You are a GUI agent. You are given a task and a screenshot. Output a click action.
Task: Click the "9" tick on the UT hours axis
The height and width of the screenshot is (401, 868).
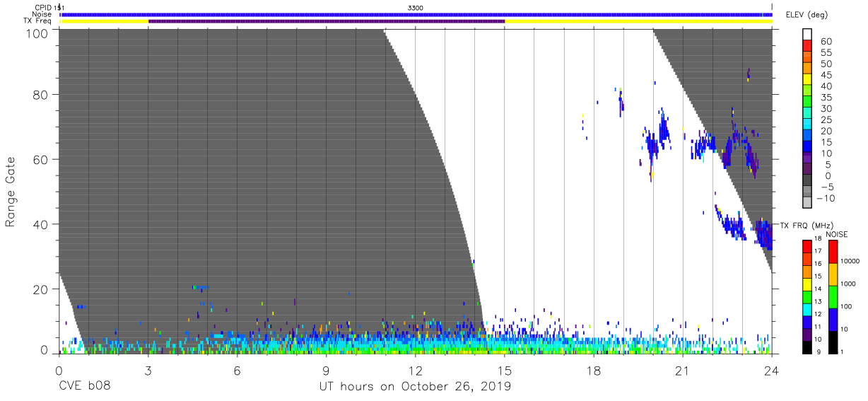click(327, 371)
